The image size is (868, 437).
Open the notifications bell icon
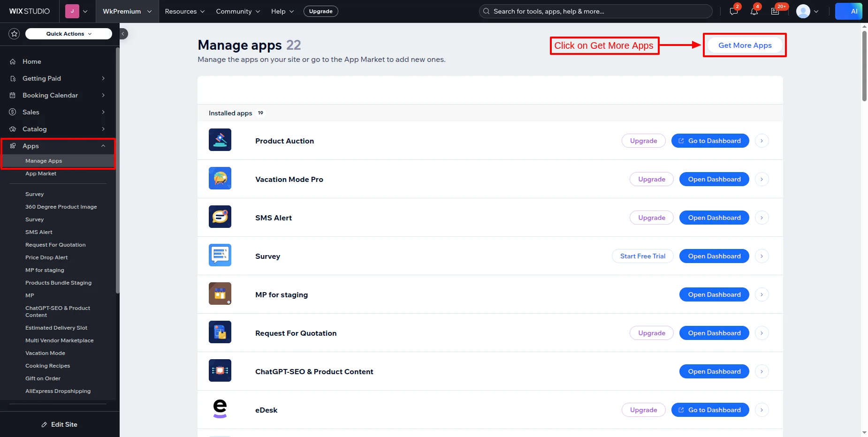pos(754,11)
